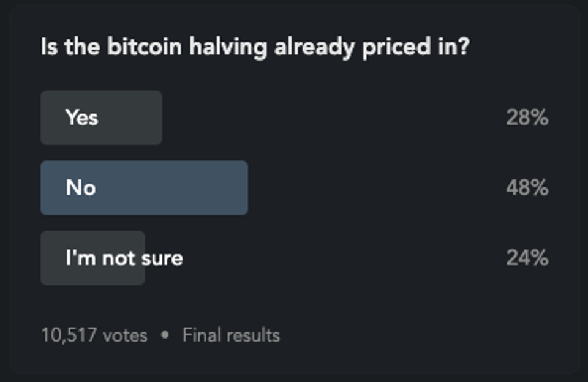Click empty space between No bar and 48%
Image resolution: width=588 pixels, height=382 pixels.
click(377, 187)
